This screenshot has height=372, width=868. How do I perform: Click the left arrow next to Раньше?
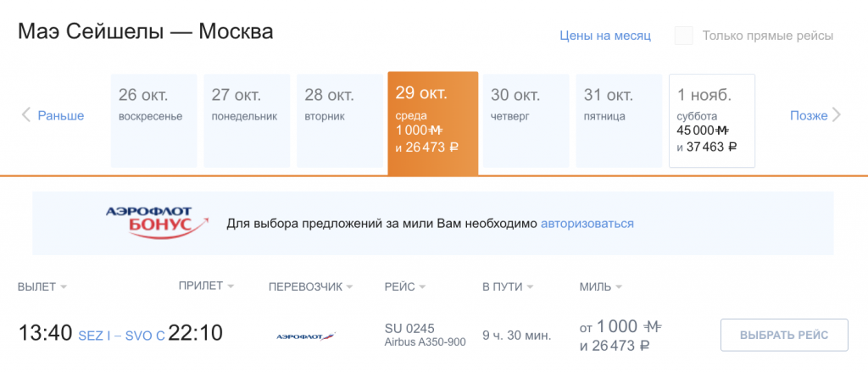click(x=25, y=115)
